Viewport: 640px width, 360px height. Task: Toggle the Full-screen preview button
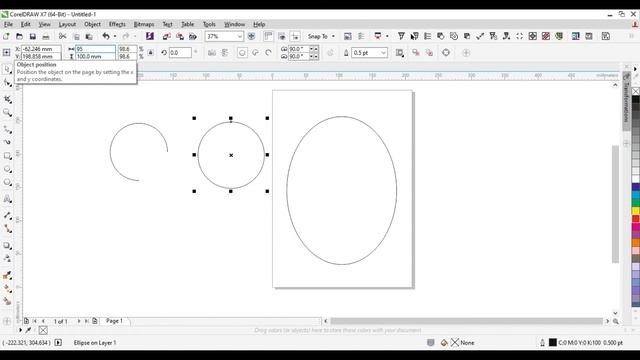pyautogui.click(x=251, y=36)
